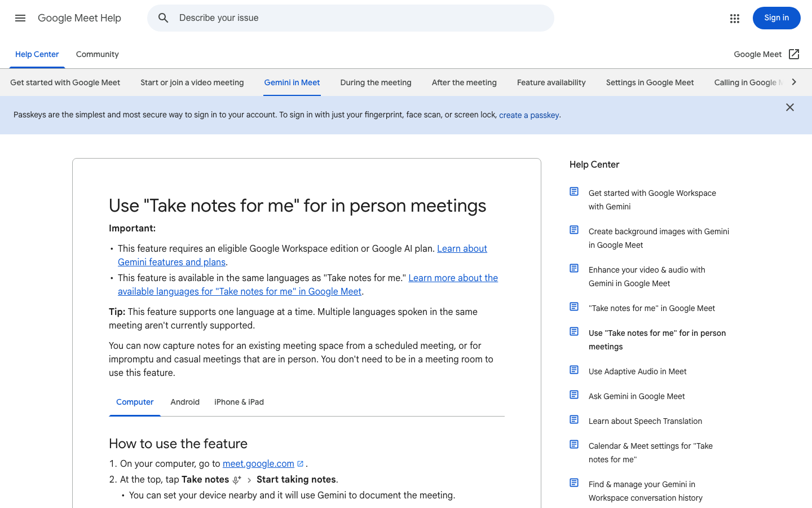812x508 pixels.
Task: Open available languages for Take notes link
Action: [x=308, y=284]
